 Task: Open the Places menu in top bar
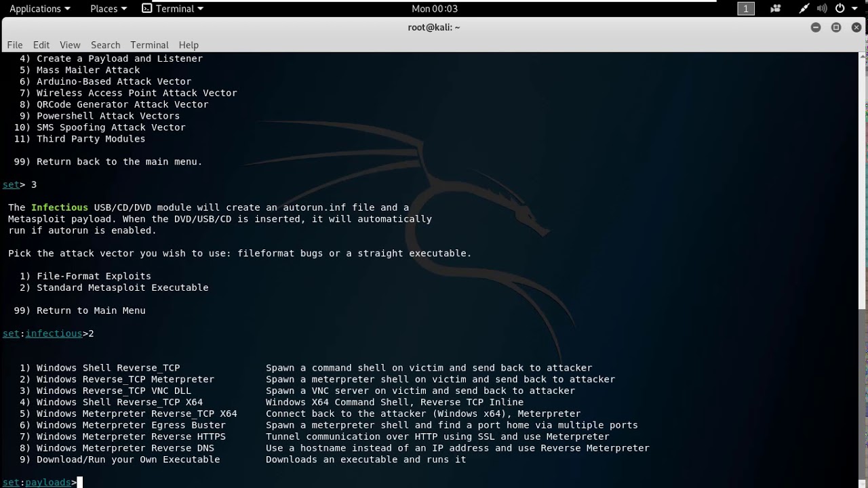(x=108, y=9)
